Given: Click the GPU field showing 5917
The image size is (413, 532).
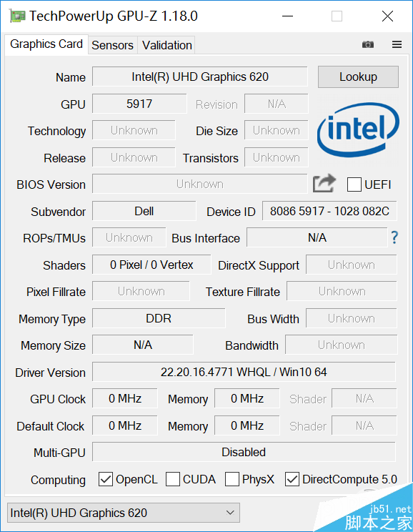Looking at the screenshot, I should tap(139, 104).
